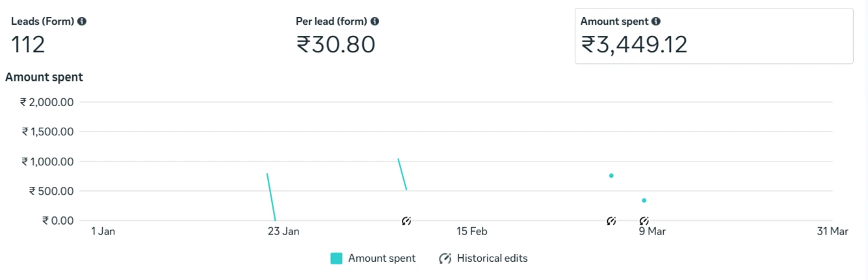Screen dimensions: 868x280
Task: Click info icon beside Per lead (form)
Action: [x=375, y=21]
